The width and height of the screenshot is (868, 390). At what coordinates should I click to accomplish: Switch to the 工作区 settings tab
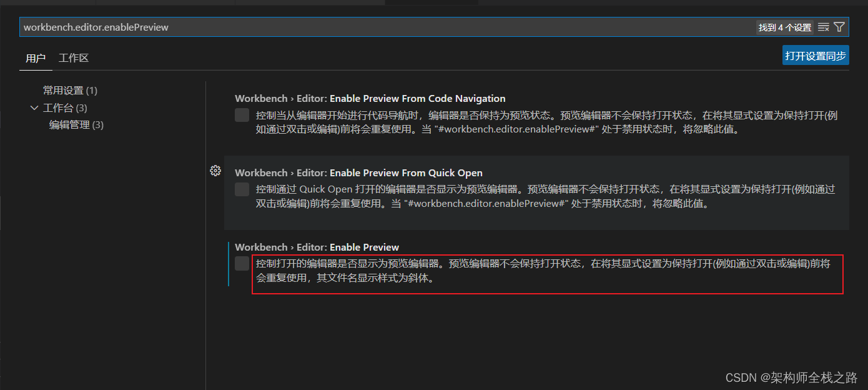click(74, 58)
